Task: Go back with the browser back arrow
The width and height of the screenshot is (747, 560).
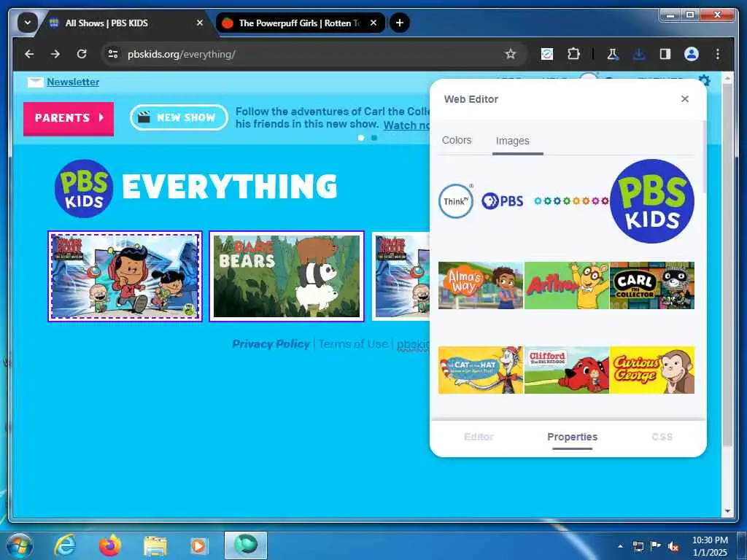Action: pyautogui.click(x=29, y=54)
